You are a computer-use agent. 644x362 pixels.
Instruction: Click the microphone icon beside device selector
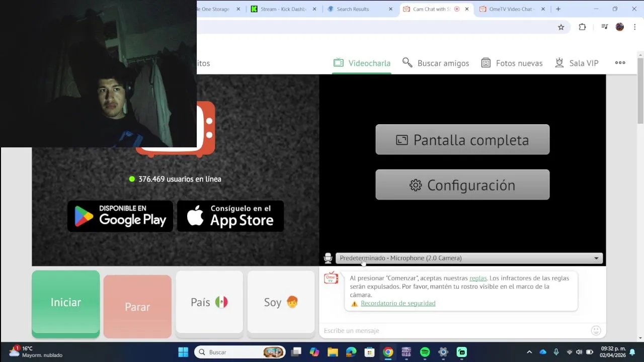[x=328, y=258]
